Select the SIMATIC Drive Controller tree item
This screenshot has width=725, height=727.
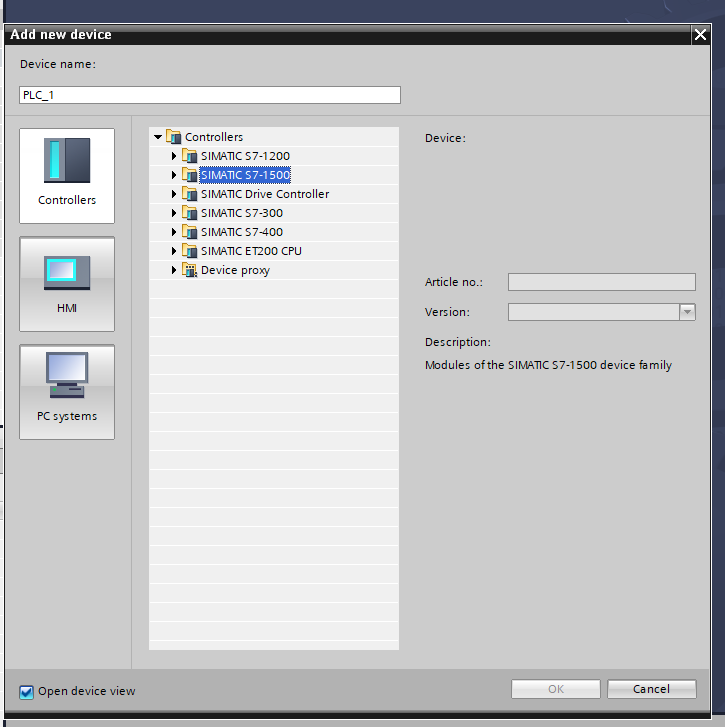(x=265, y=194)
